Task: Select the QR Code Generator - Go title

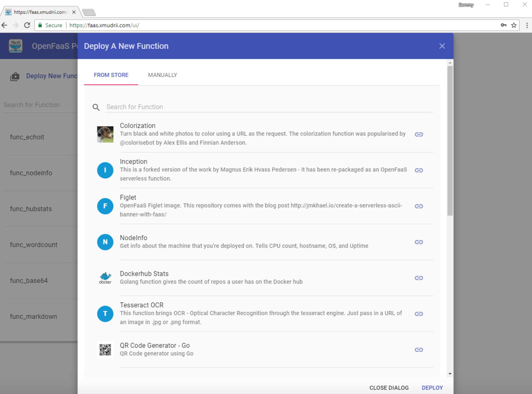Action: [155, 346]
